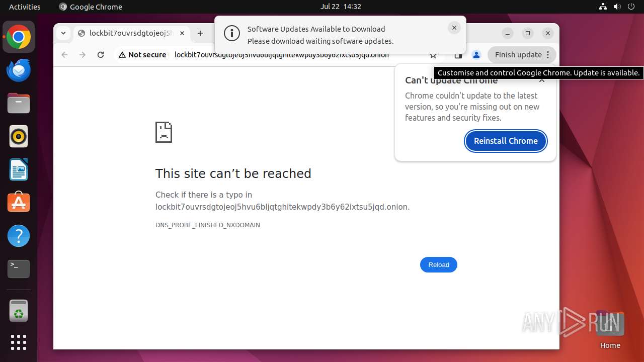Maximize the Chrome window
Screen dimensions: 644x362
point(528,33)
